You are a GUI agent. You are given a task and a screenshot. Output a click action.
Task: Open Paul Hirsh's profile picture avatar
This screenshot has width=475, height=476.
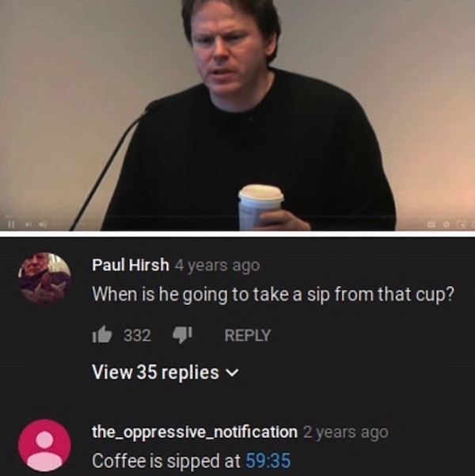[44, 278]
